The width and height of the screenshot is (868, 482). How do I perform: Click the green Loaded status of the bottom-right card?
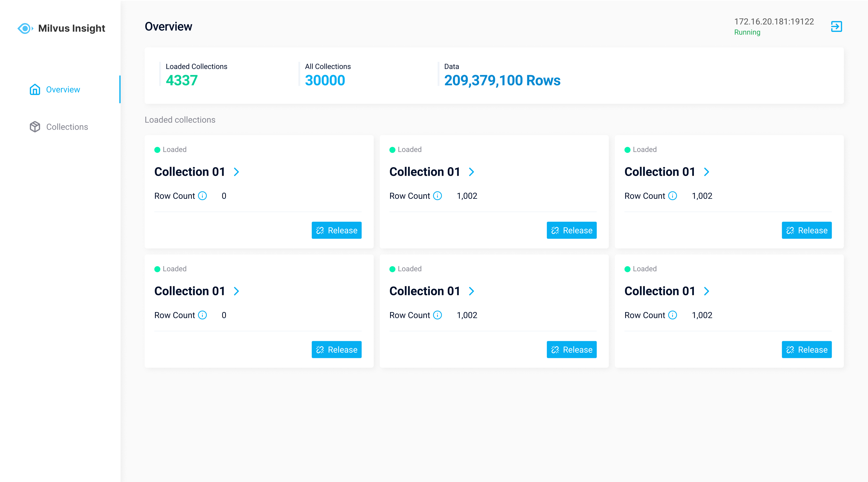coord(641,269)
